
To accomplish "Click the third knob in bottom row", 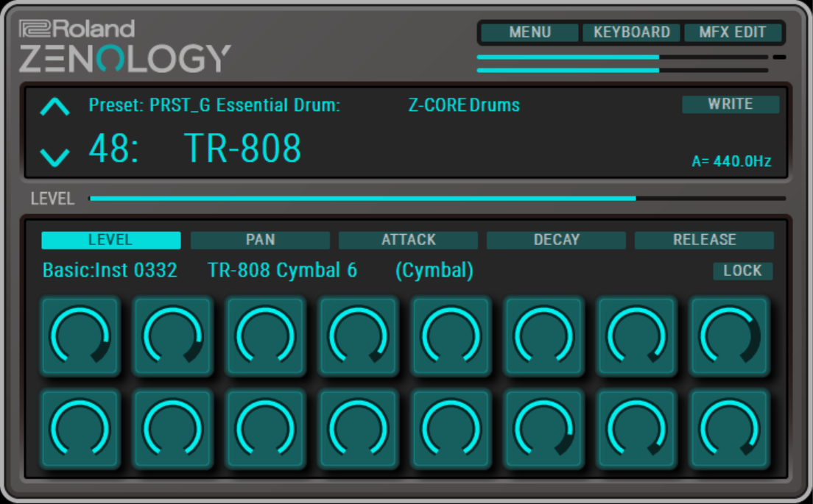I will (265, 428).
